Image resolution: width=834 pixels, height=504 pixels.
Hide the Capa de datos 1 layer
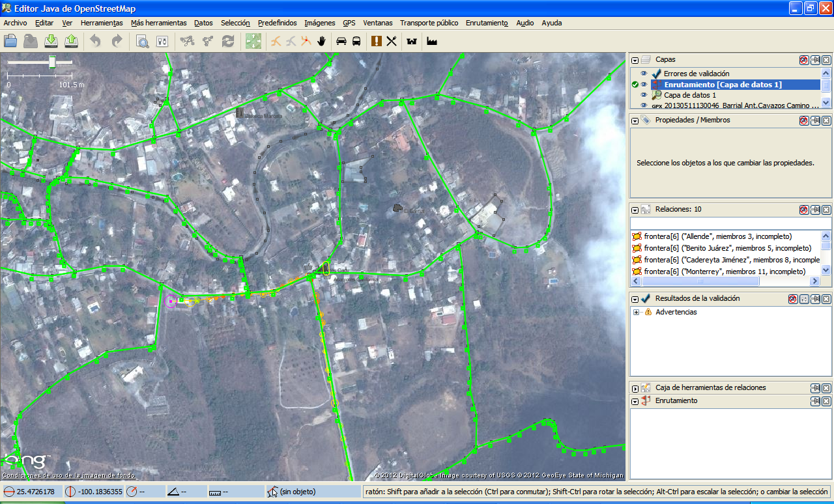click(x=644, y=95)
